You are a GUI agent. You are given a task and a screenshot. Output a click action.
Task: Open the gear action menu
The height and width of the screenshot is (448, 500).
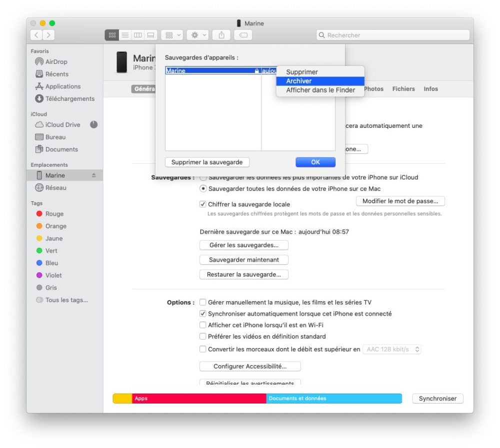(x=197, y=35)
